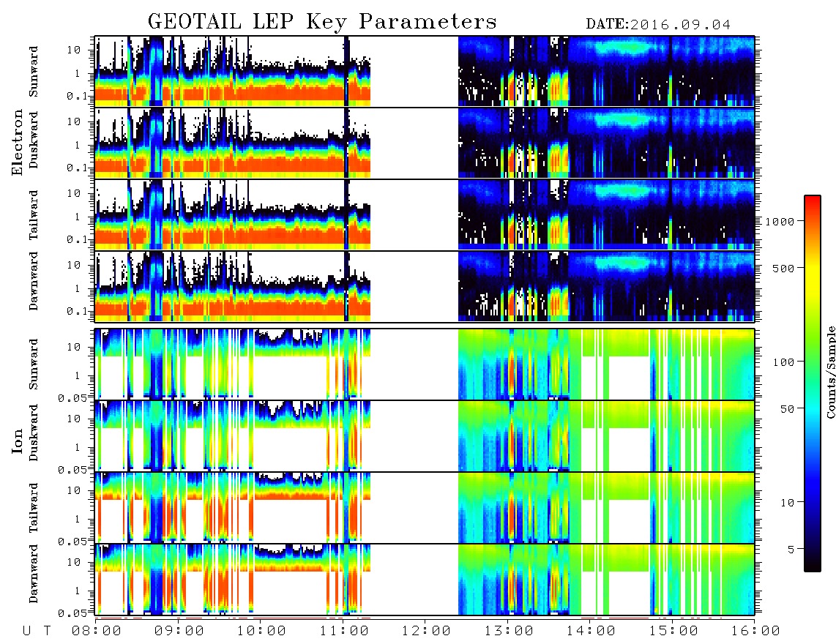Click the 0.1 tick of Electron Dawnward panel

pyautogui.click(x=79, y=311)
